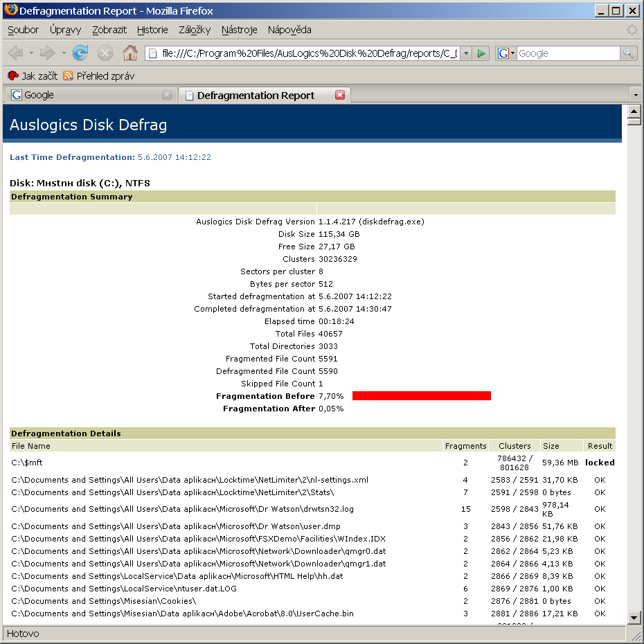Click the Auslogics Disk Defrag header title
The width and height of the screenshot is (644, 644).
coord(89,125)
